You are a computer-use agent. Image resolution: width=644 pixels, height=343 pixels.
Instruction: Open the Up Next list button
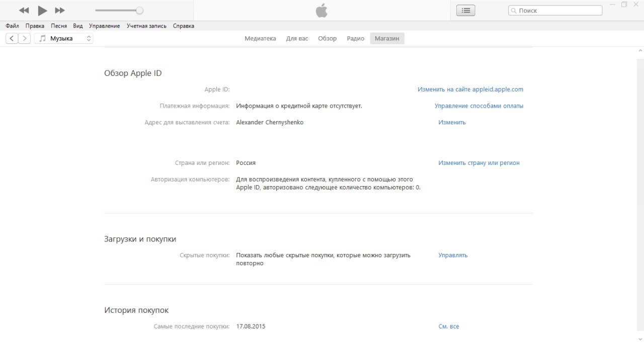tap(466, 11)
